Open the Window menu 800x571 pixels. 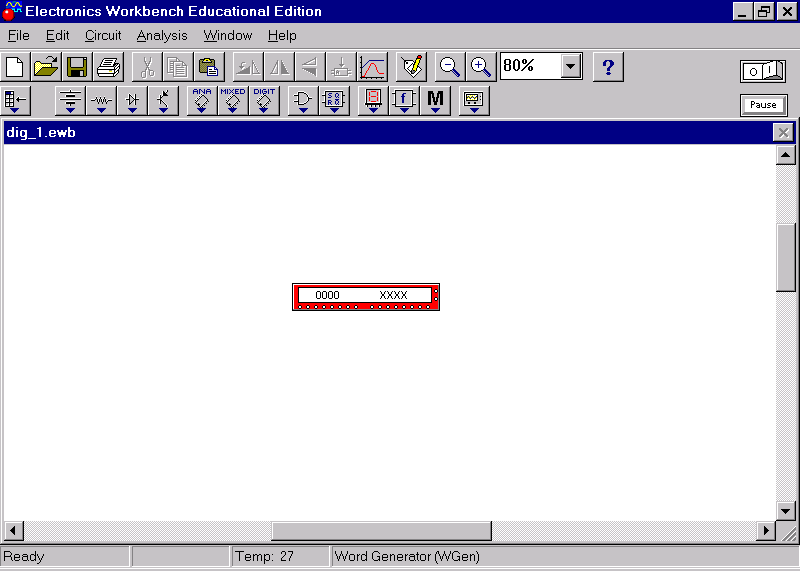[228, 36]
